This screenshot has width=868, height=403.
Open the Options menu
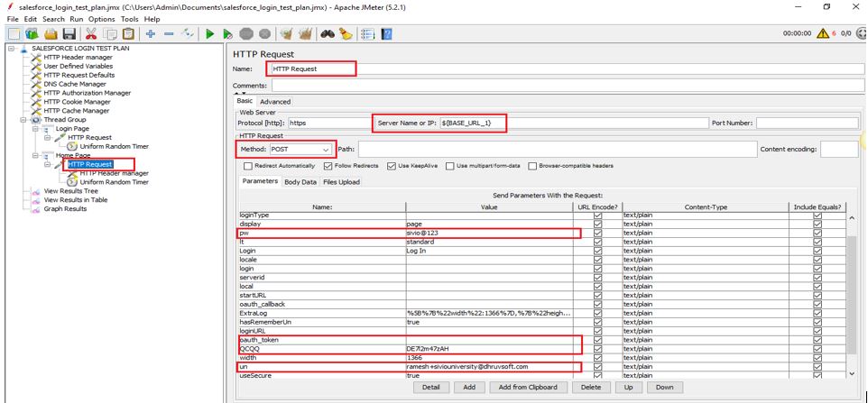tap(101, 19)
